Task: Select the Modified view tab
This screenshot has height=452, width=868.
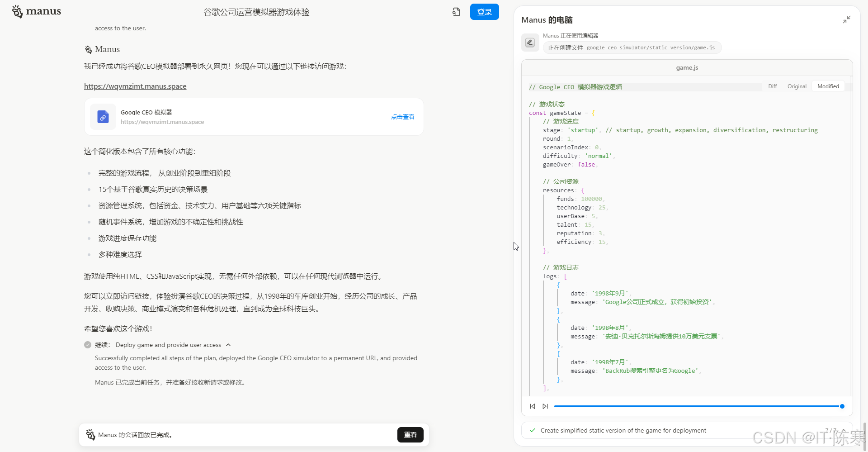Action: [x=828, y=86]
